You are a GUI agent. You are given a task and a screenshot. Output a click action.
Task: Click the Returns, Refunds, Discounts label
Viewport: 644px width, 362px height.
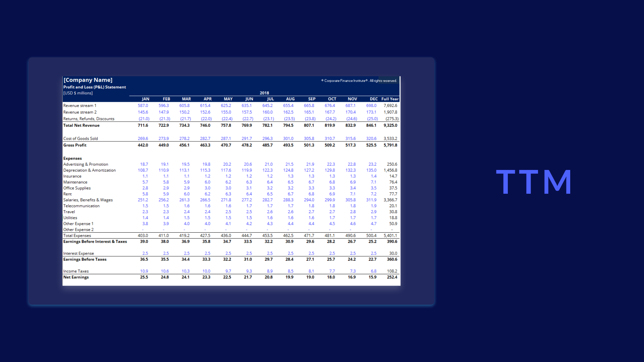89,119
